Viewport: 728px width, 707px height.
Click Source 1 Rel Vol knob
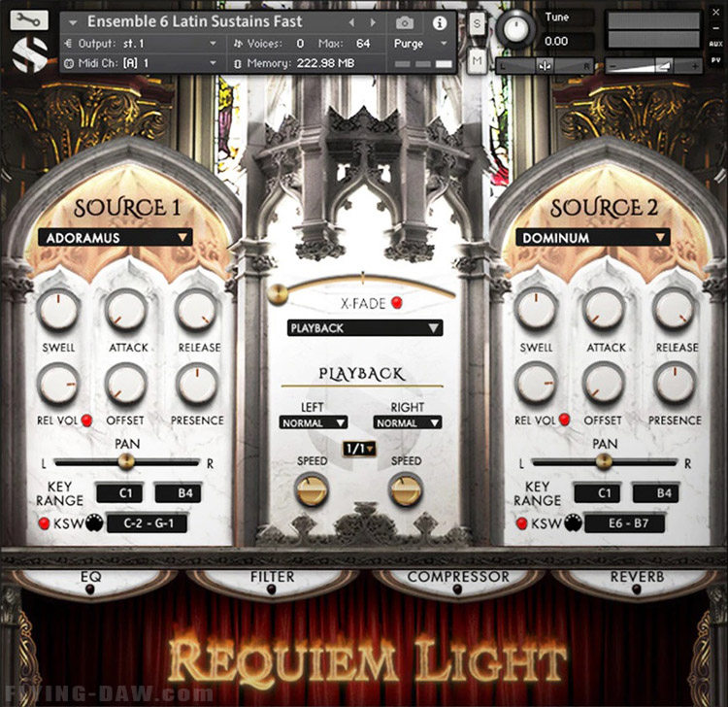pos(58,384)
